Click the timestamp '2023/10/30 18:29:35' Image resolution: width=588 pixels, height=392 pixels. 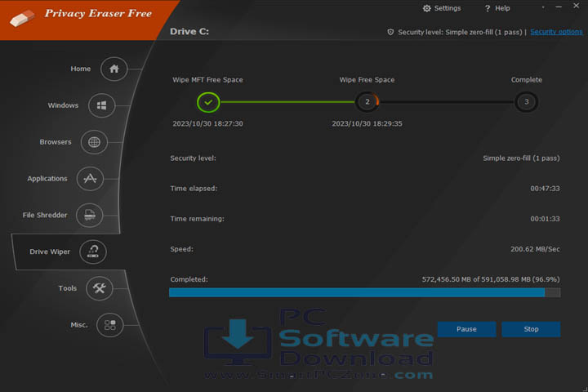[x=367, y=124]
